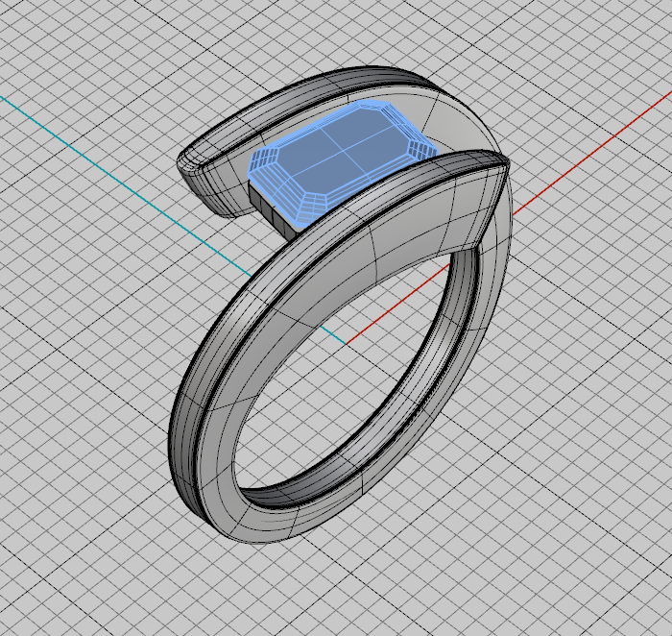The width and height of the screenshot is (672, 636).
Task: Click the origin where red and cyan axes meet
Action: [x=346, y=343]
